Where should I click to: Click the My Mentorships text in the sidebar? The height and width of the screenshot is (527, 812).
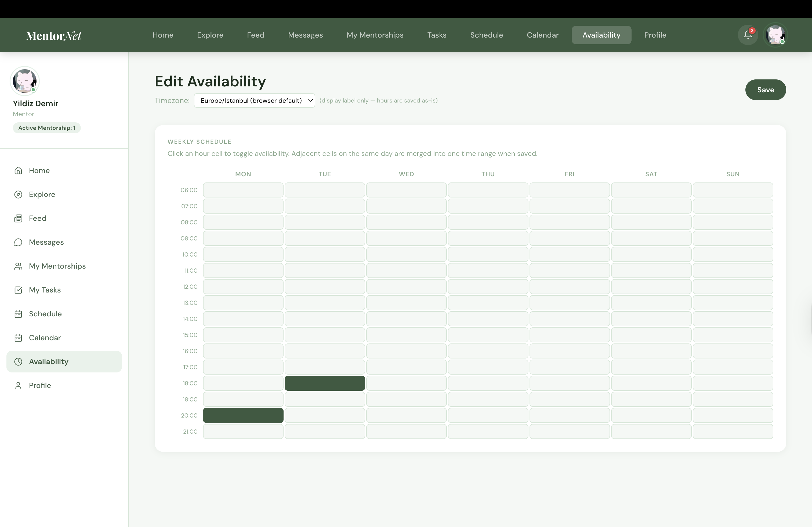coord(57,266)
